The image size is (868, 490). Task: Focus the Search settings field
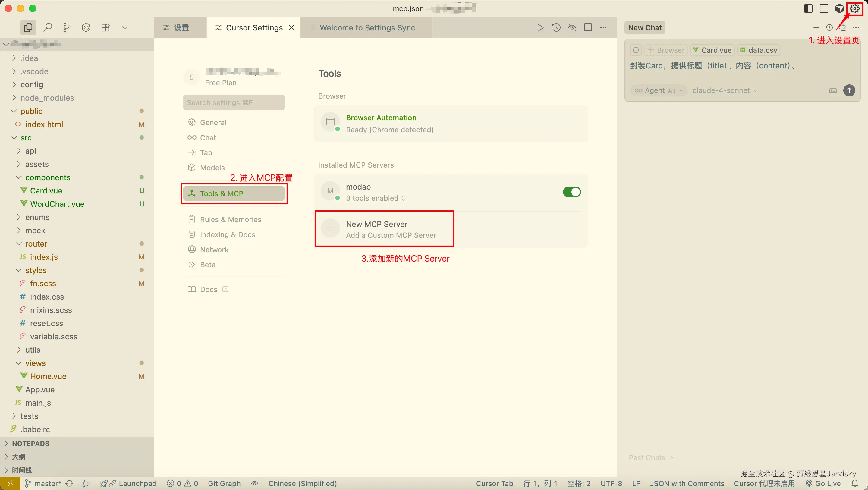234,102
